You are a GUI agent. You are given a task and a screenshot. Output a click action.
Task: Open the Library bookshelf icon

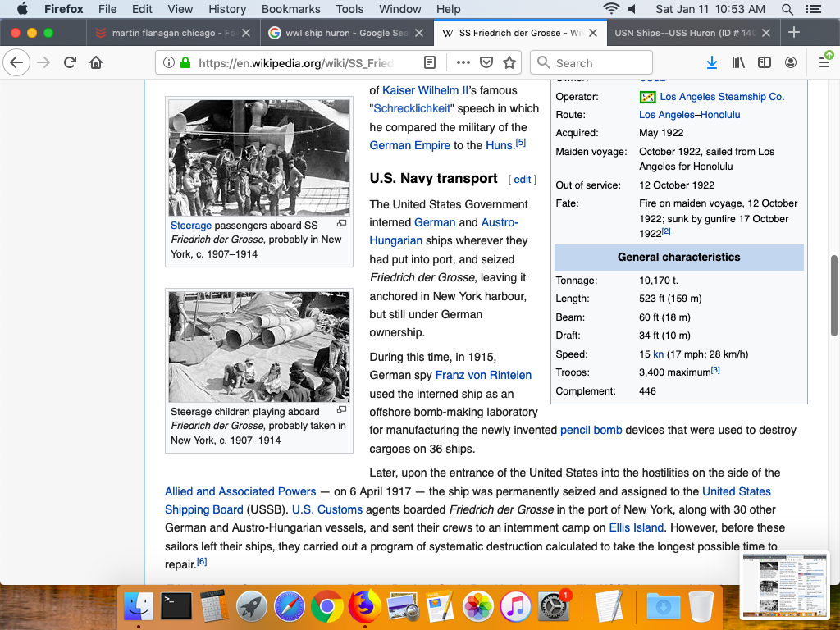click(x=738, y=62)
